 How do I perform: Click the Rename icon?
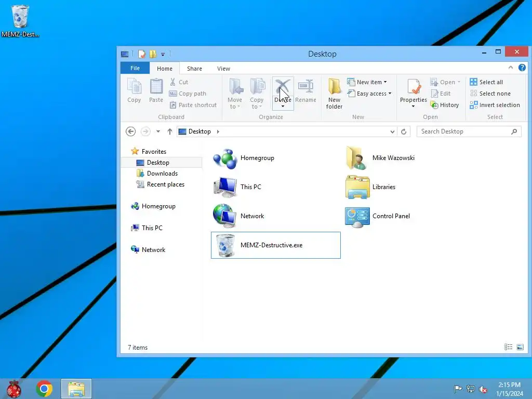click(x=305, y=87)
